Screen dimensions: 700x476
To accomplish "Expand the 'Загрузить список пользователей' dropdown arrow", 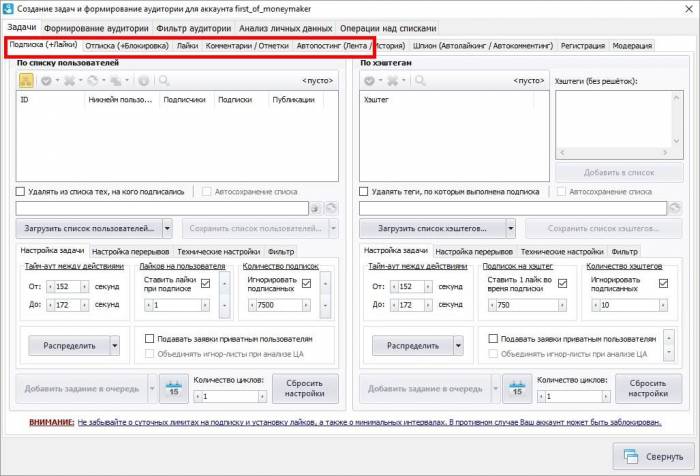I will coord(167,228).
